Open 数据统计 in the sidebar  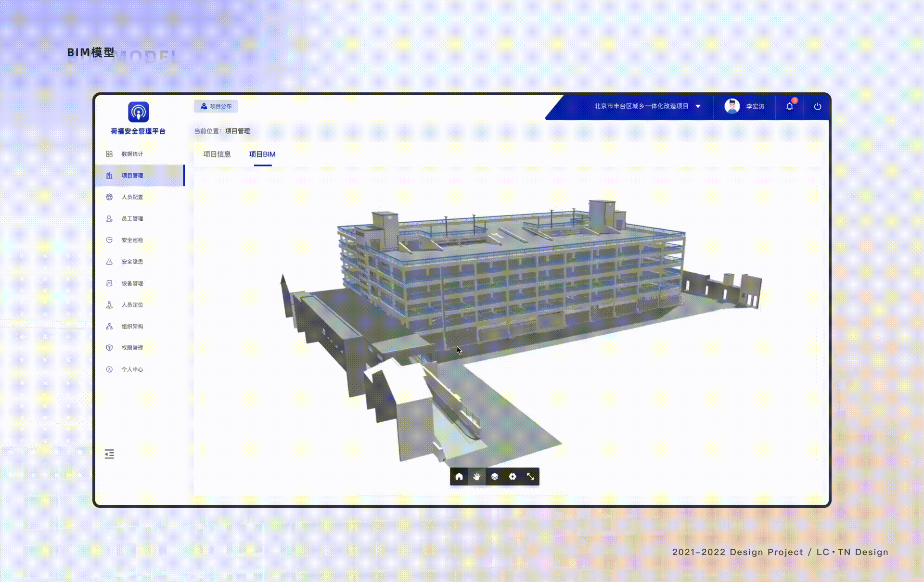140,154
